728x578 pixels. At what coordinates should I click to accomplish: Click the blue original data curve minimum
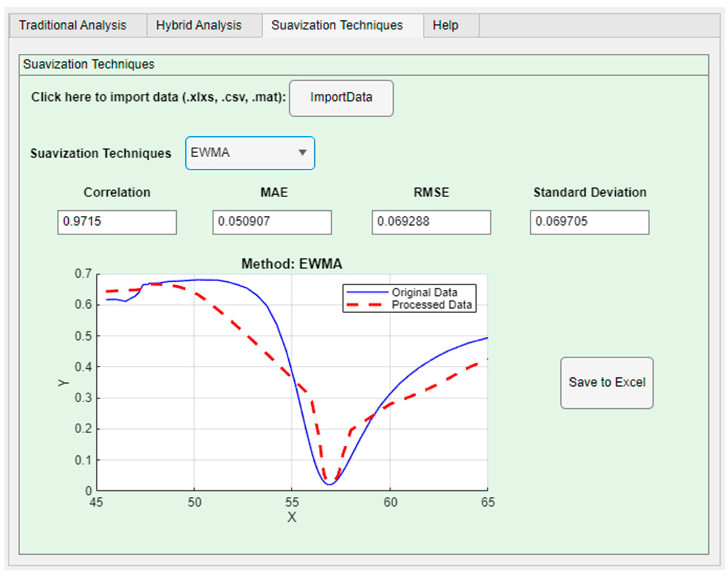click(330, 485)
